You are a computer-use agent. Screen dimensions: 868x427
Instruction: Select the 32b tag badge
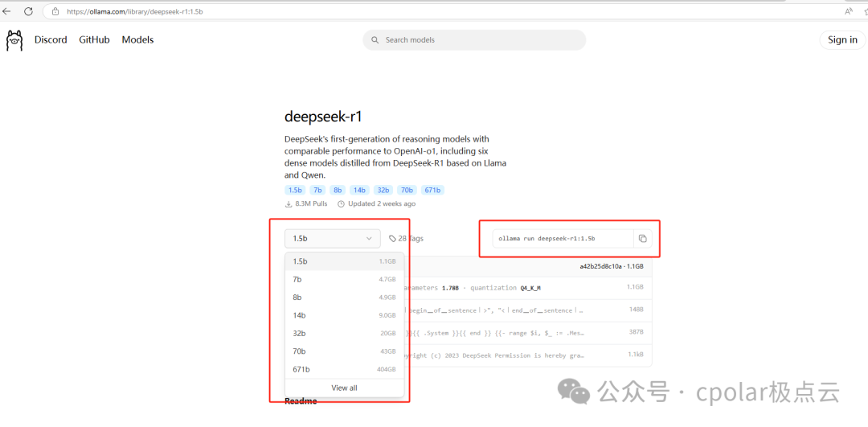point(382,190)
